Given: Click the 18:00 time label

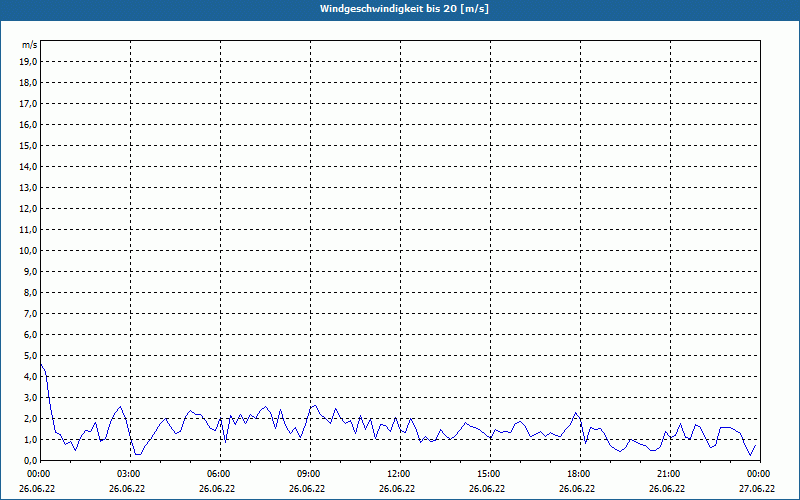Looking at the screenshot, I should tap(577, 474).
